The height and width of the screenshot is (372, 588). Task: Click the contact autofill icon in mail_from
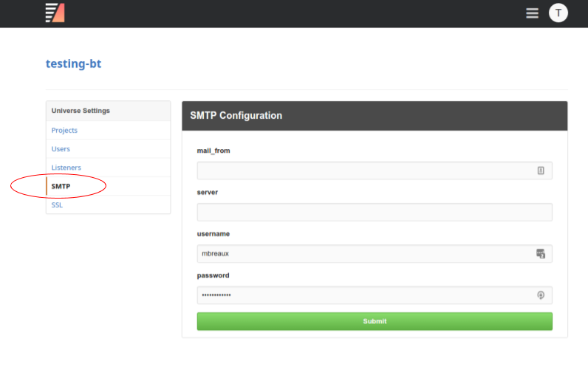pos(541,170)
